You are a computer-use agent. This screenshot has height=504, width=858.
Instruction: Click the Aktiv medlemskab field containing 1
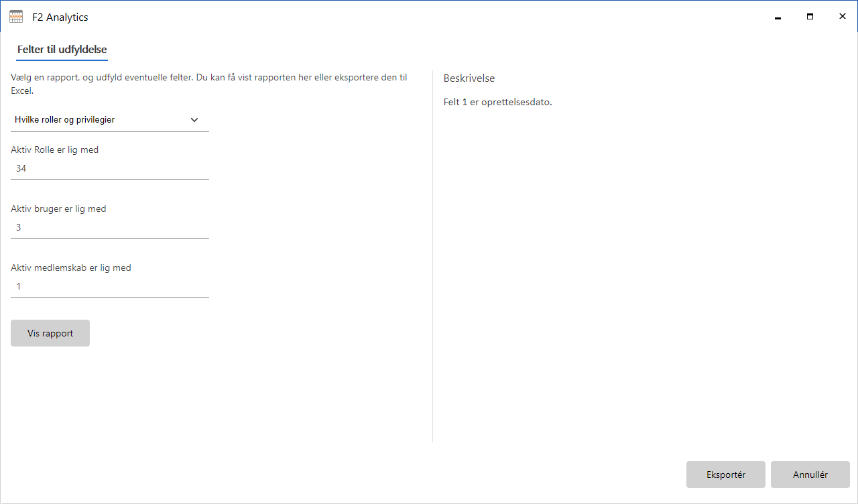click(x=109, y=287)
